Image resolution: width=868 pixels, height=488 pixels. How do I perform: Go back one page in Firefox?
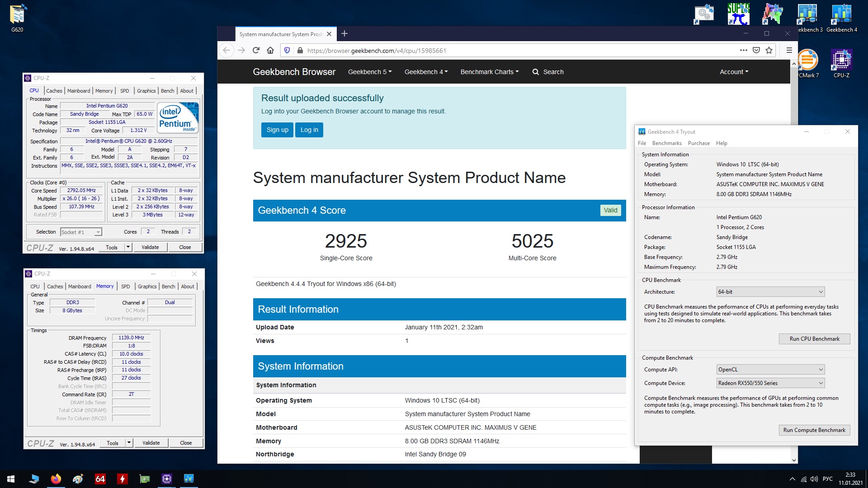226,51
